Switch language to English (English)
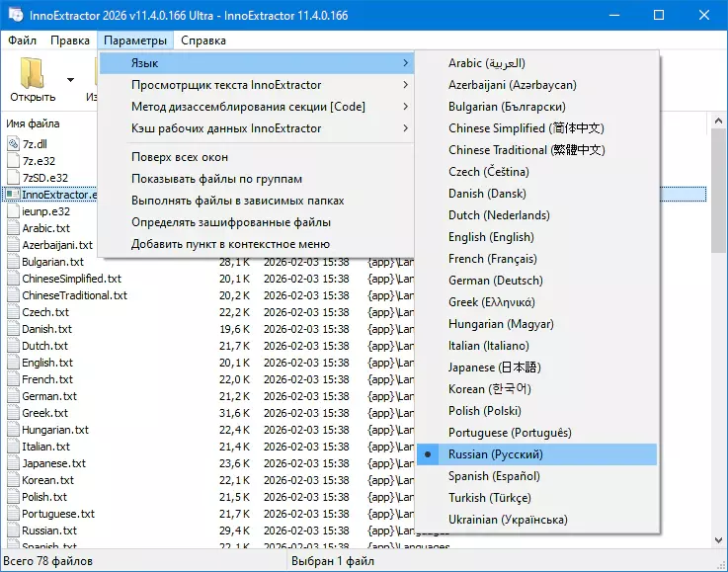This screenshot has width=728, height=572. pyautogui.click(x=491, y=237)
